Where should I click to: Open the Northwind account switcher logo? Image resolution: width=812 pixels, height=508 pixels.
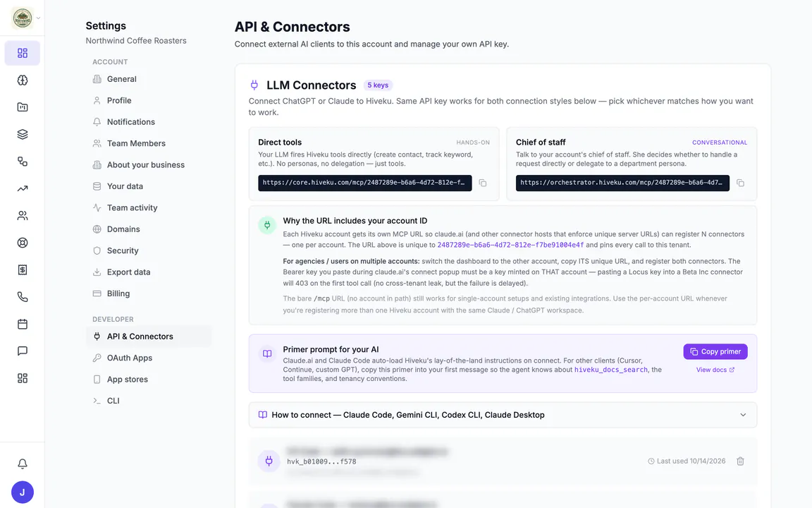[23, 18]
